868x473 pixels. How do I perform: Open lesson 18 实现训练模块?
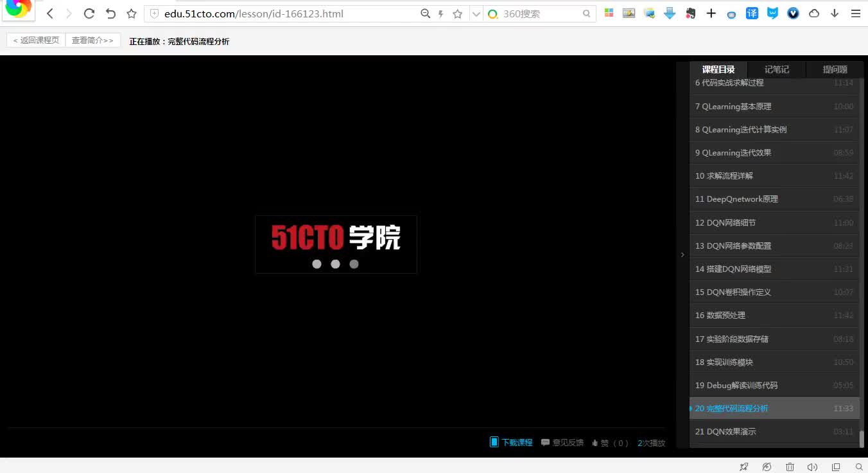click(x=774, y=362)
